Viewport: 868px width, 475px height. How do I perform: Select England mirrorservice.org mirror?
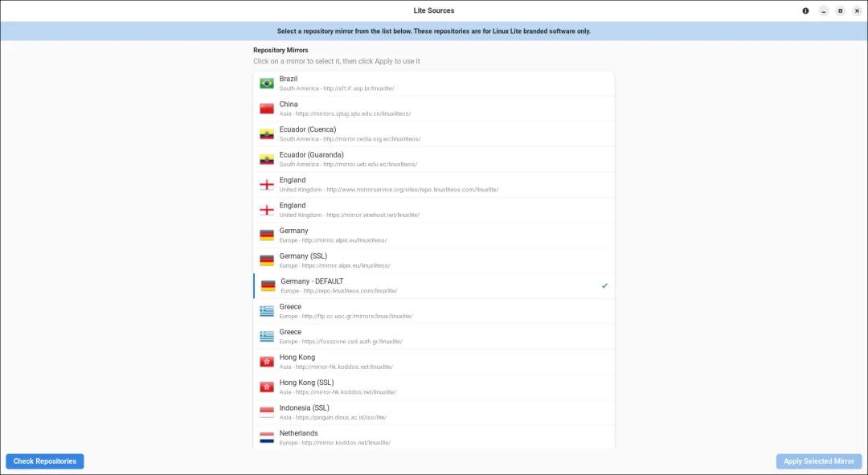434,185
